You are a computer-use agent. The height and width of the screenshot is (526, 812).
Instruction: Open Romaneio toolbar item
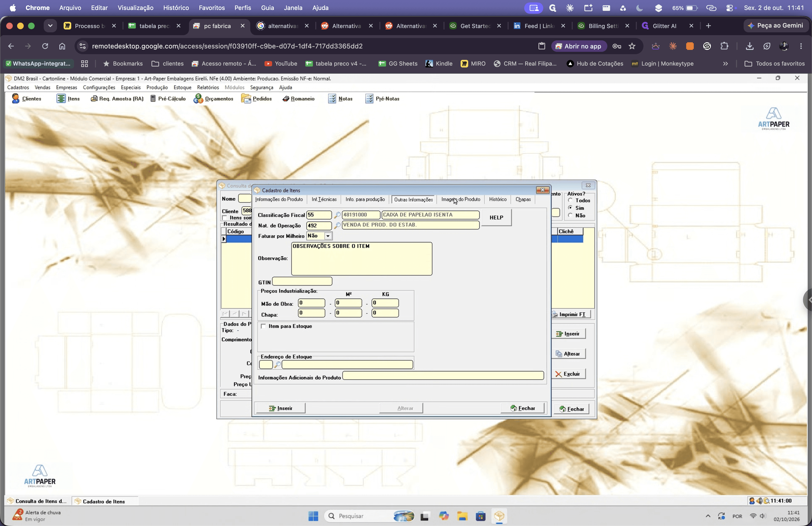(298, 99)
